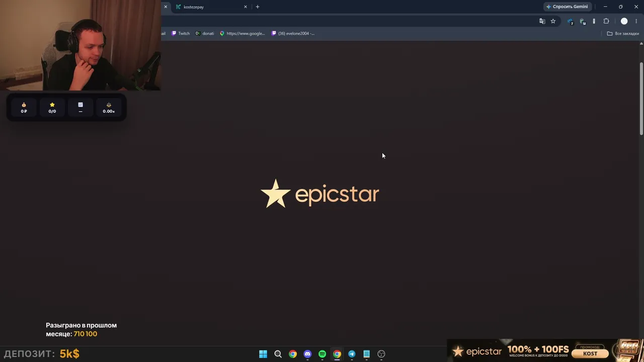The image size is (644, 362).
Task: Switch to the active Chrome window icon
Action: (337, 354)
